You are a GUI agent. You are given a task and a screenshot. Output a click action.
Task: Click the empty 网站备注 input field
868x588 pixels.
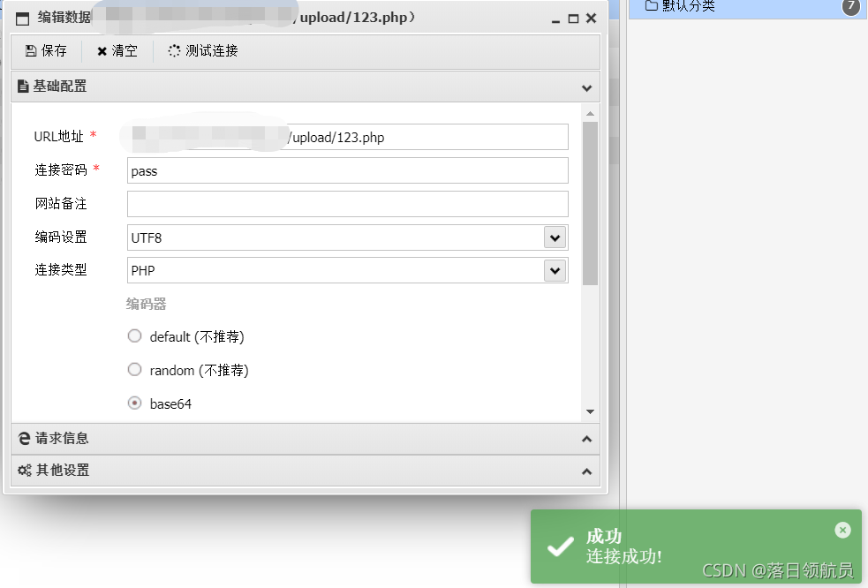click(348, 204)
